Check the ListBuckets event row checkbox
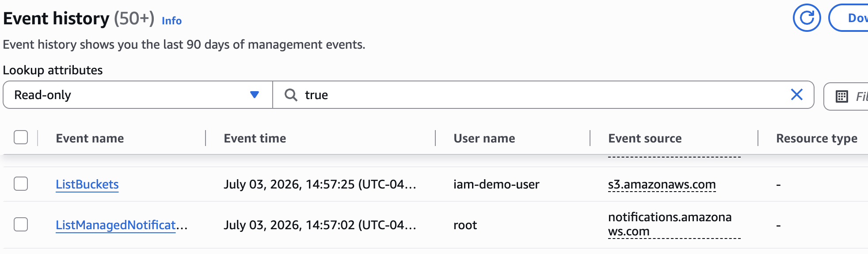Image resolution: width=868 pixels, height=254 pixels. click(21, 184)
